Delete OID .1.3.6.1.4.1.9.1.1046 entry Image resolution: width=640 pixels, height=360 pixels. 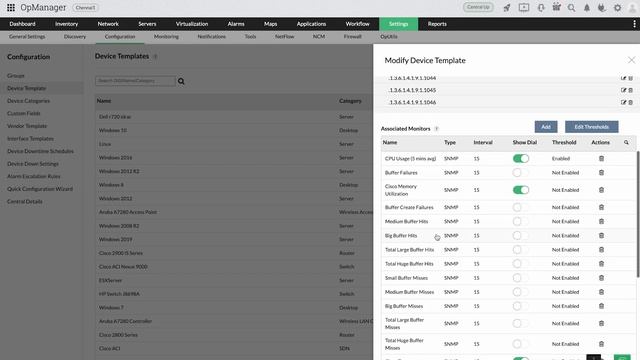pyautogui.click(x=631, y=102)
